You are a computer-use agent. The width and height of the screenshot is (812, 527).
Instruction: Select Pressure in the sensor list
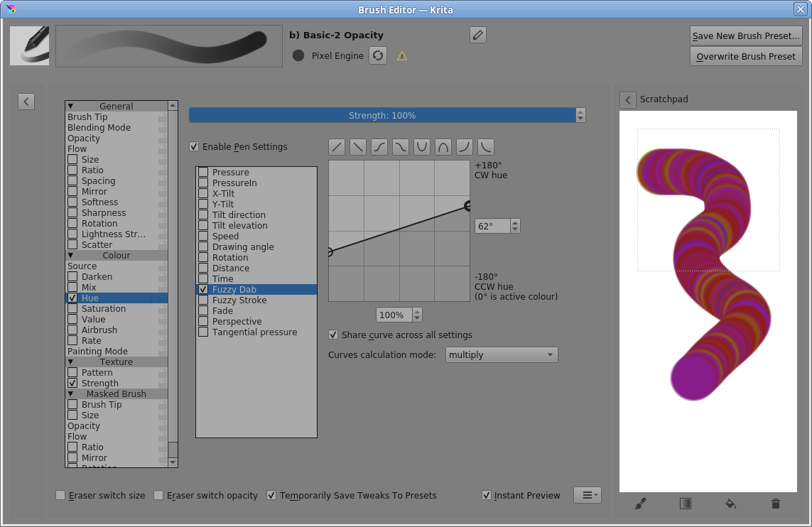[230, 172]
